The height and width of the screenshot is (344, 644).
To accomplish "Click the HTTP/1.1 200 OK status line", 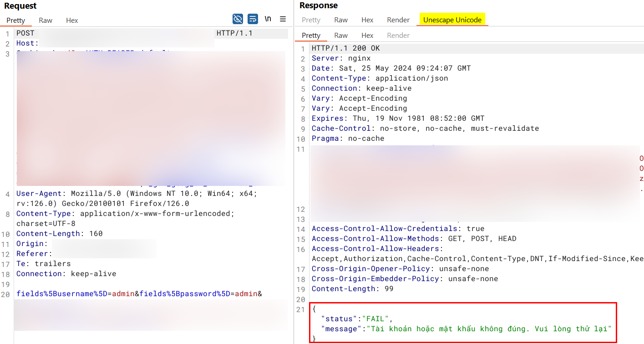I will coord(346,48).
